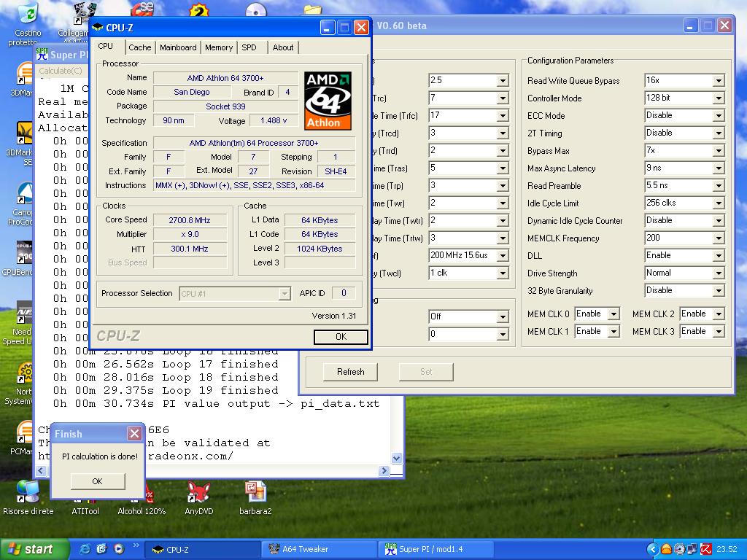Launch Windows Media Player from quick launch
747x560 pixels.
[118, 549]
